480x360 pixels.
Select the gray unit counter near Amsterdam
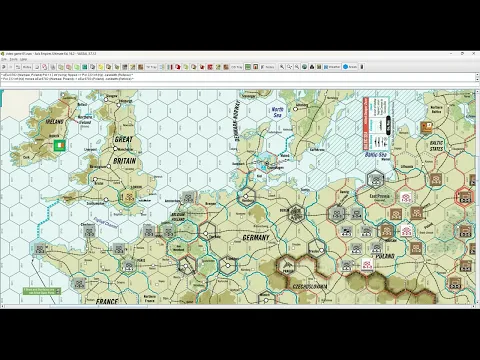[x=188, y=198]
